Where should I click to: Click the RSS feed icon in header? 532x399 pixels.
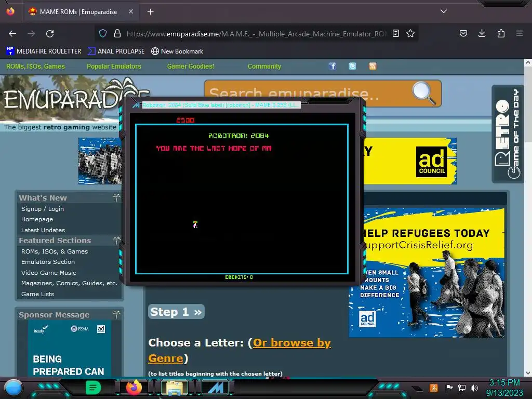(x=373, y=66)
